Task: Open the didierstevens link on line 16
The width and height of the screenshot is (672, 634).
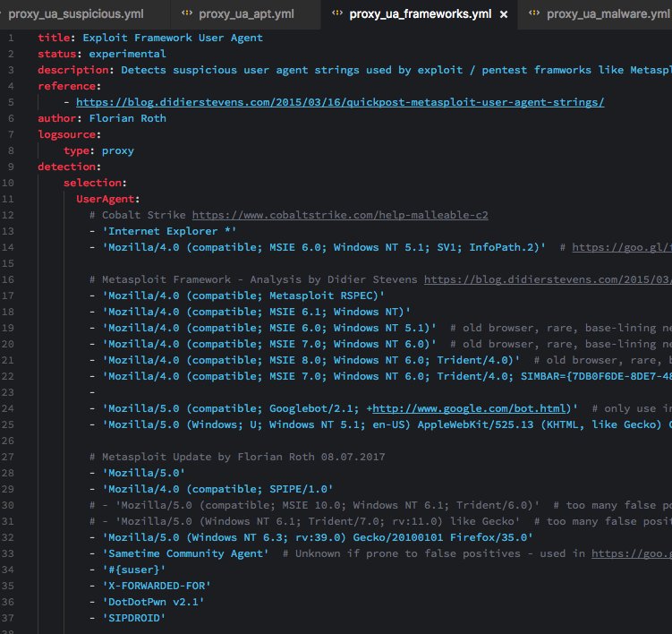Action: 549,279
